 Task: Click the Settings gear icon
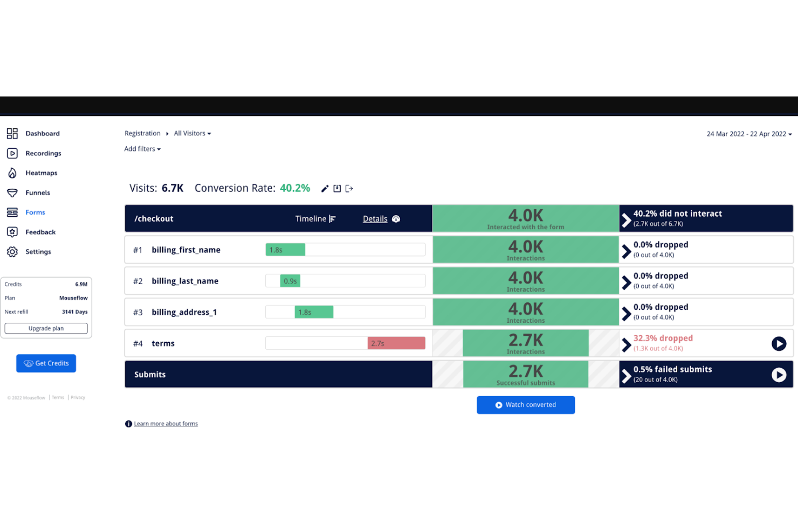point(12,251)
